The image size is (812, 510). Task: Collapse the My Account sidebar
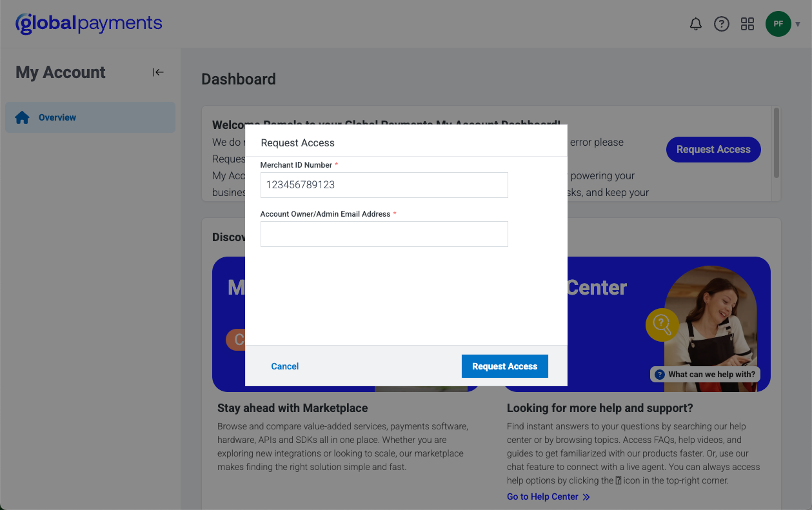158,72
